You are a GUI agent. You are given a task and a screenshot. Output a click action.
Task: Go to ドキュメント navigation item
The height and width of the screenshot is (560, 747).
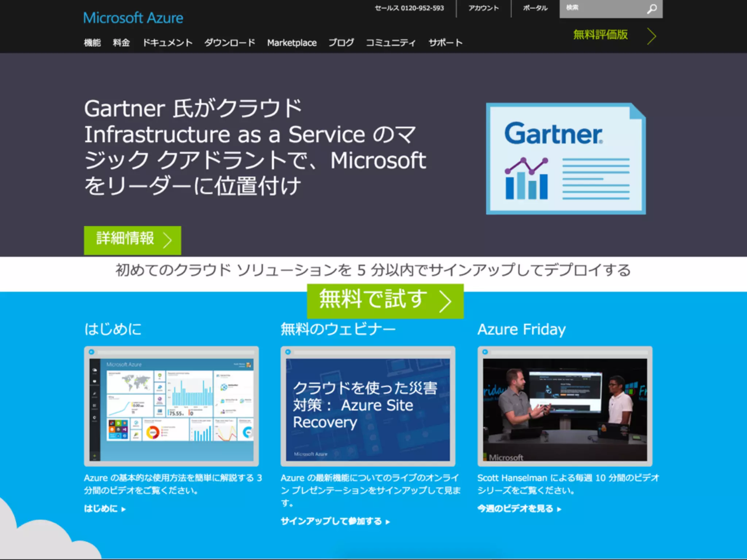click(x=167, y=43)
